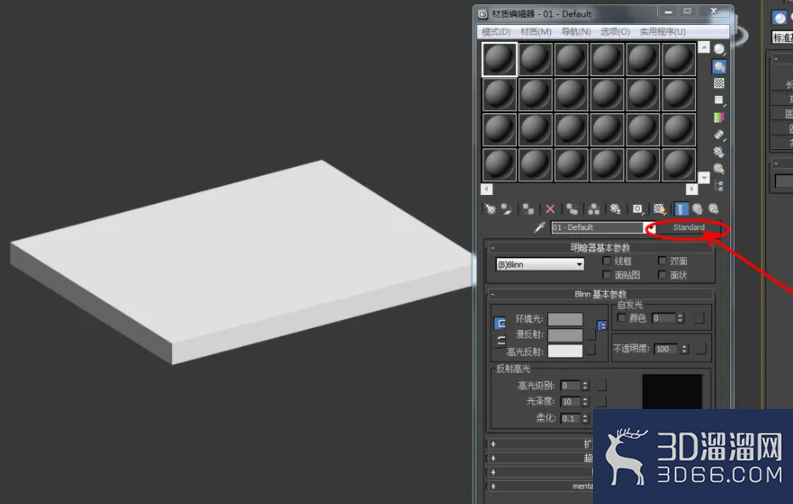This screenshot has width=793, height=504.
Task: Open the Sample Type sphere flyout
Action: pyautogui.click(x=719, y=49)
